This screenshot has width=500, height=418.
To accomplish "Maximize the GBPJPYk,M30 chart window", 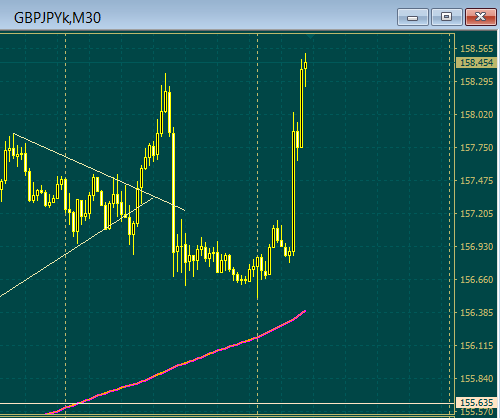I will [447, 17].
